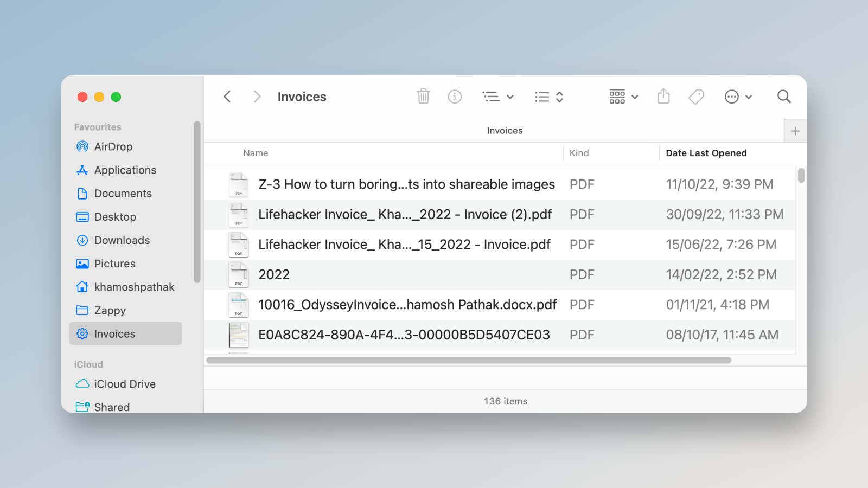Screen dimensions: 868x488
Task: Select Invoices smart folder in sidebar
Action: click(x=125, y=333)
